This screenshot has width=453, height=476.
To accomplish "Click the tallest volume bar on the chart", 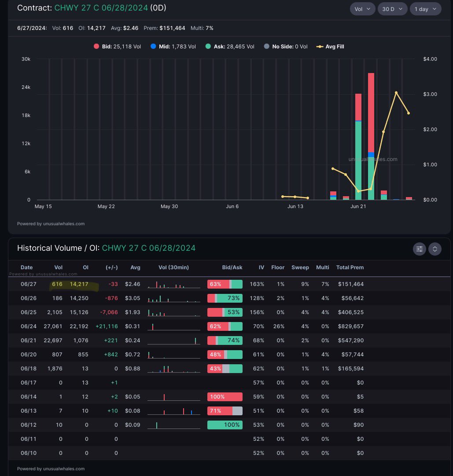I will [x=371, y=136].
